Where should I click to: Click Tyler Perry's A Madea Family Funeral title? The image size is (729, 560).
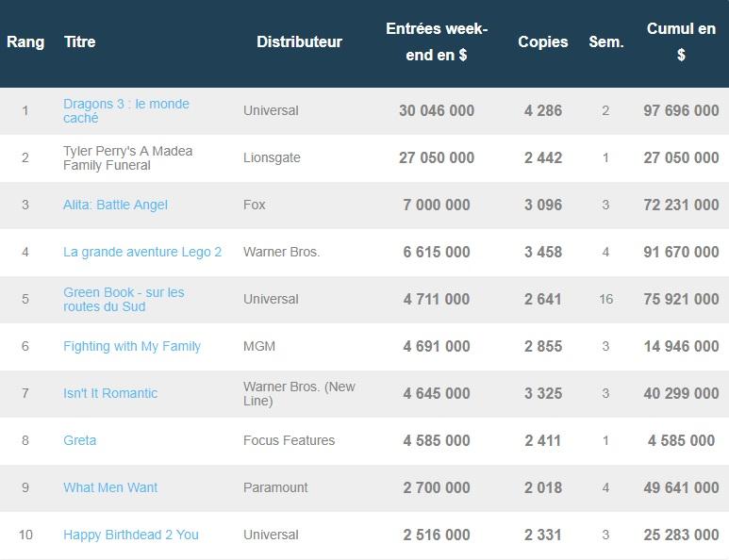(127, 157)
